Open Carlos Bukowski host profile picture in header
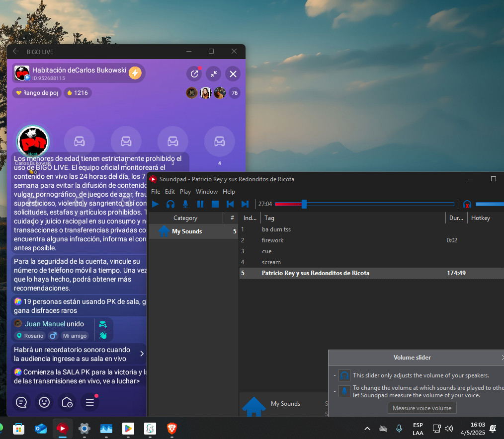This screenshot has width=504, height=439. pos(22,73)
